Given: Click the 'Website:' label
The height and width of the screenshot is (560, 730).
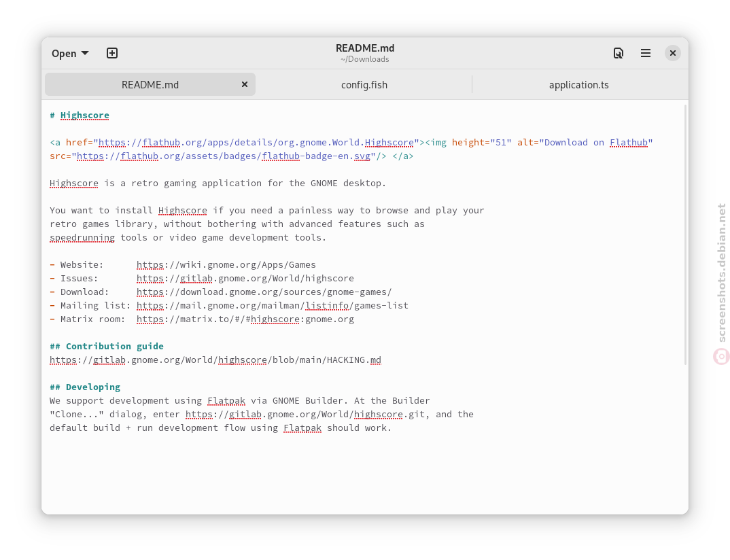Looking at the screenshot, I should pos(82,265).
